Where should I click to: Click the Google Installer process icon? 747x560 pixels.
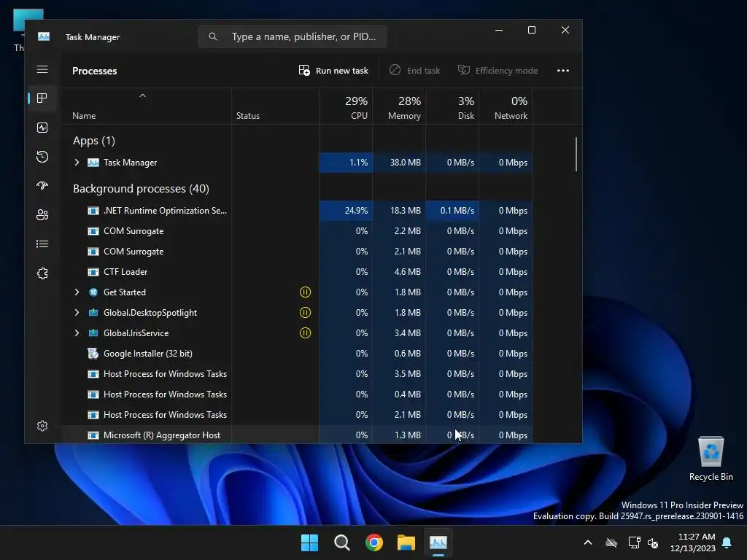(x=93, y=354)
